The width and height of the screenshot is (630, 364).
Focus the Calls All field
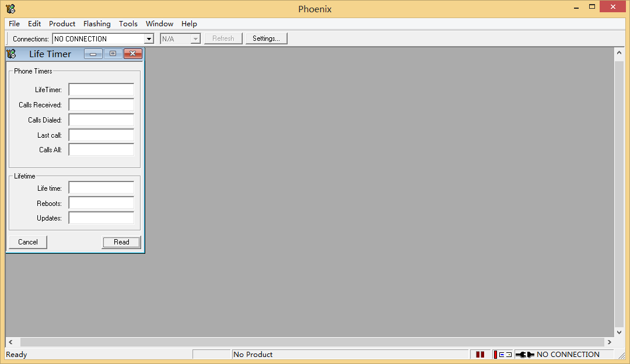(x=101, y=149)
